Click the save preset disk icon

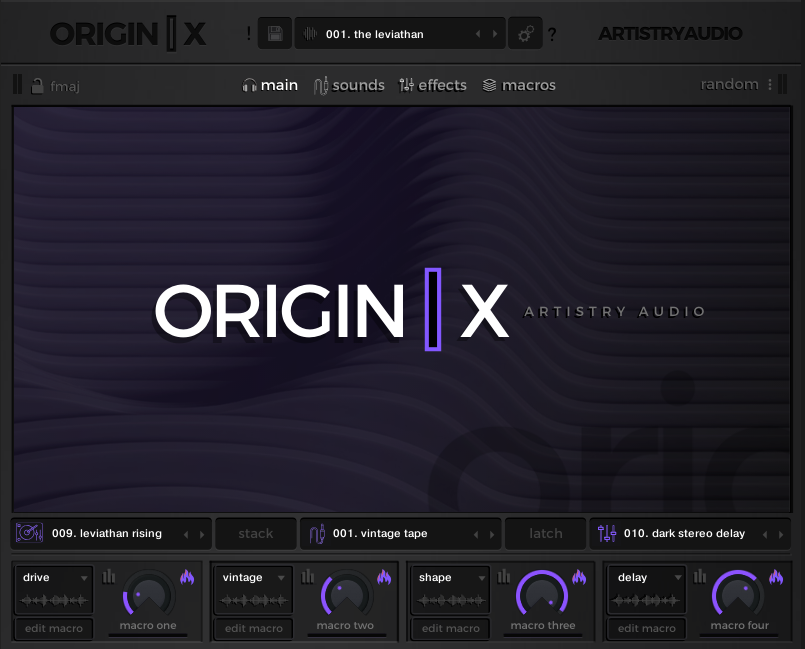(x=274, y=32)
